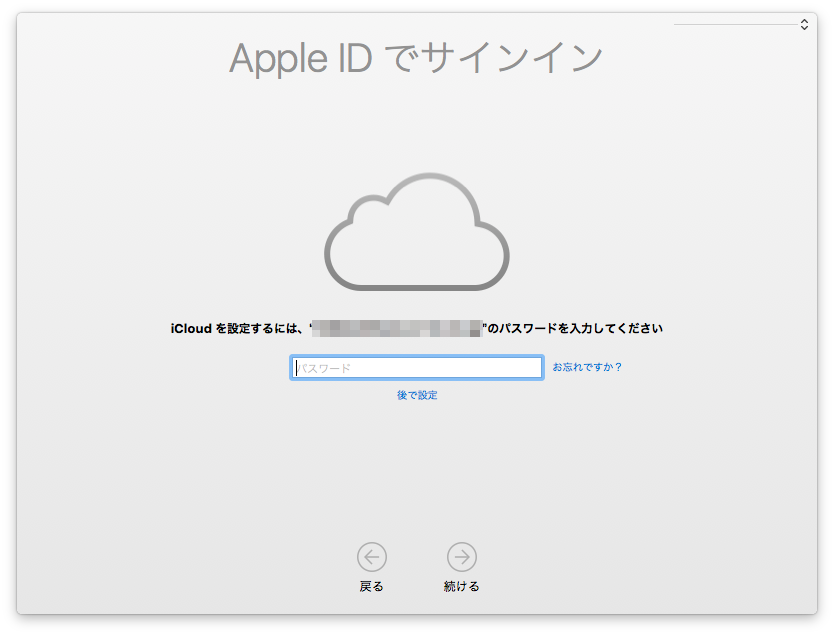Focus the パスワード password field
Viewport: 834px width, 635px height.
click(x=416, y=367)
